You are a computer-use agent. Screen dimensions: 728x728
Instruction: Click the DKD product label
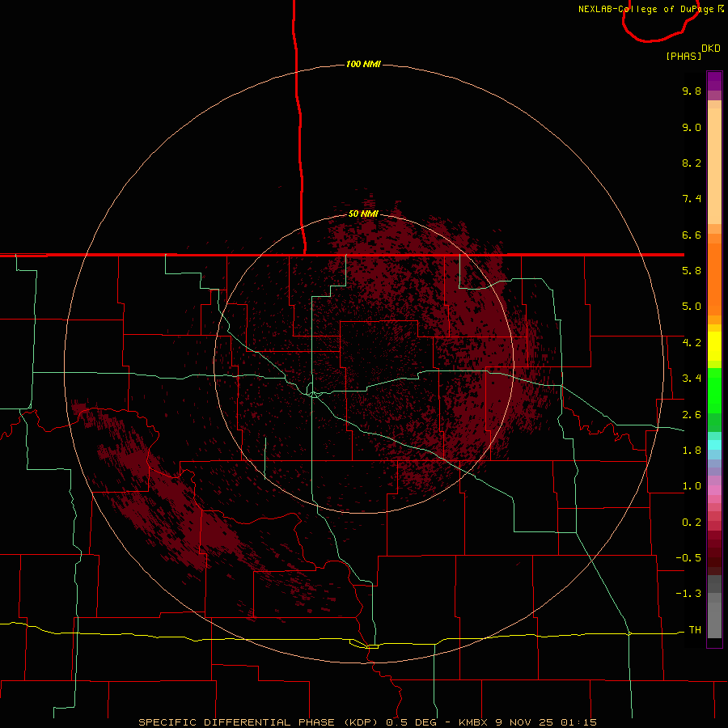coord(711,49)
